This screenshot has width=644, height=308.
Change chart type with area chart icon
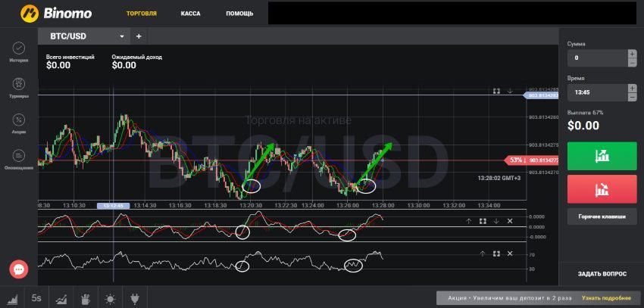pyautogui.click(x=12, y=298)
